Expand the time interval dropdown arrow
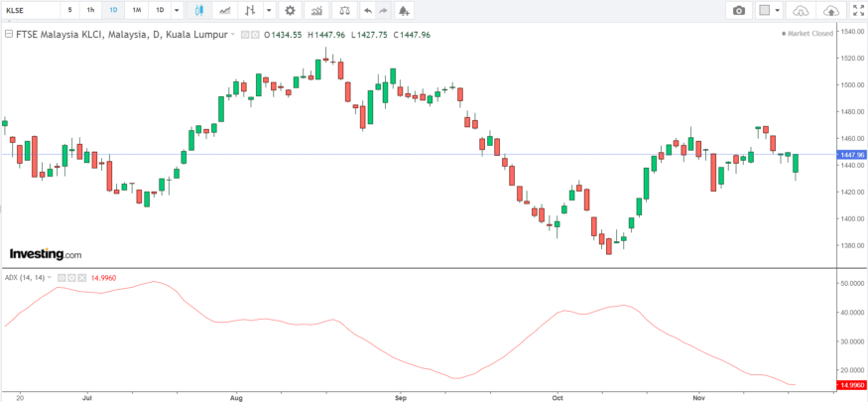This screenshot has width=868, height=402. [x=177, y=10]
